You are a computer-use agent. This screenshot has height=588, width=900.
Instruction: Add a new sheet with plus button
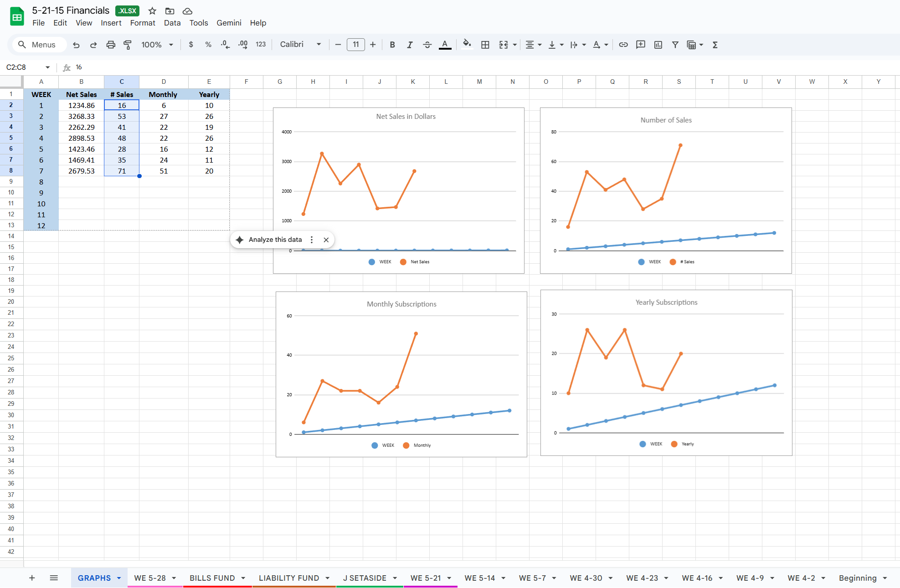(x=32, y=578)
